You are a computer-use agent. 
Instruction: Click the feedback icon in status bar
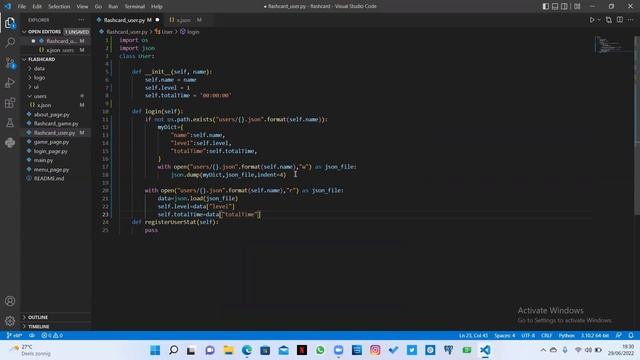click(x=619, y=336)
